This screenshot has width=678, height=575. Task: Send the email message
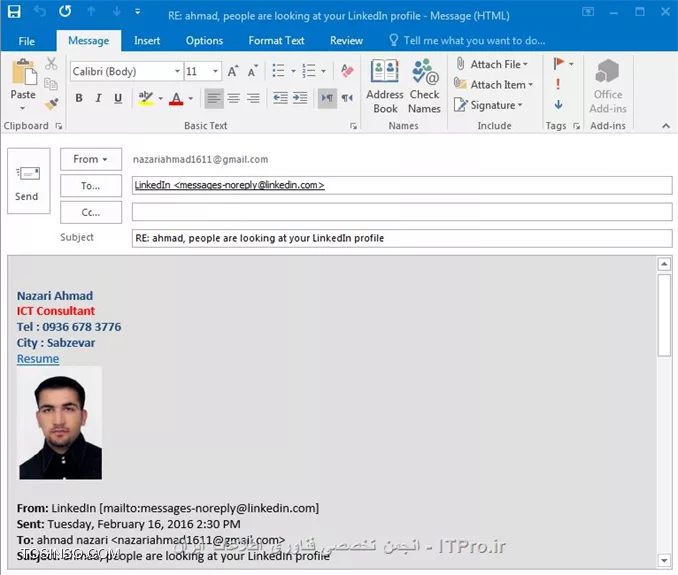click(x=29, y=181)
